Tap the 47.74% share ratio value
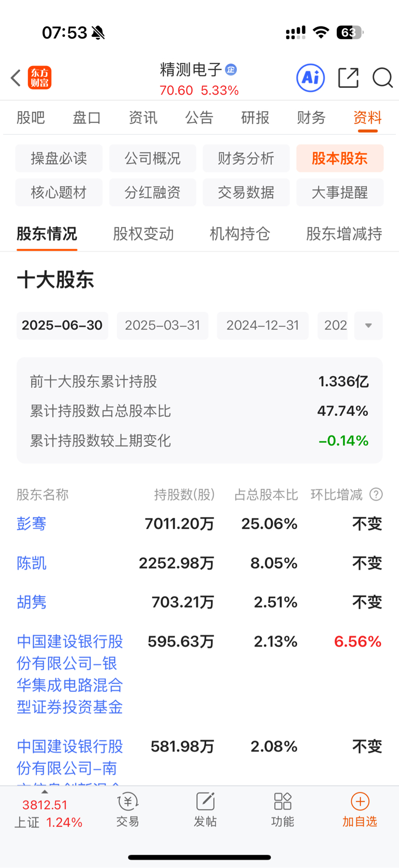Screen dimensions: 399x868 pos(343,411)
